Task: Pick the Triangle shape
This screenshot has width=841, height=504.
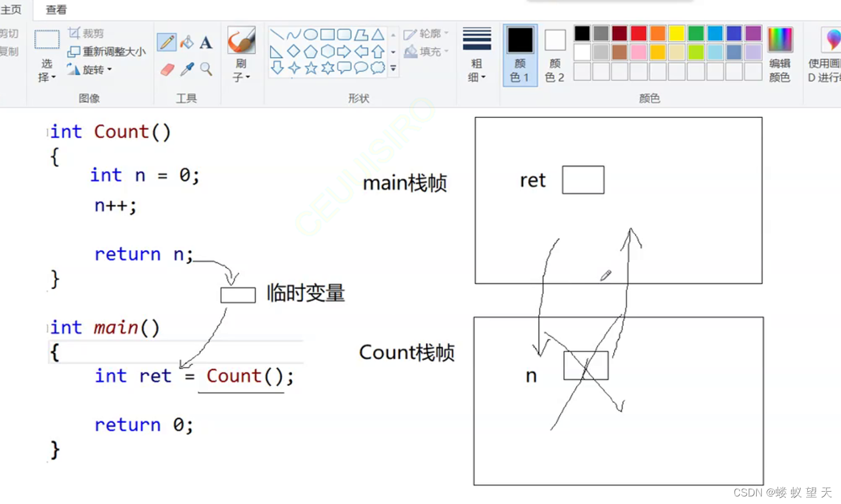Action: click(x=378, y=34)
